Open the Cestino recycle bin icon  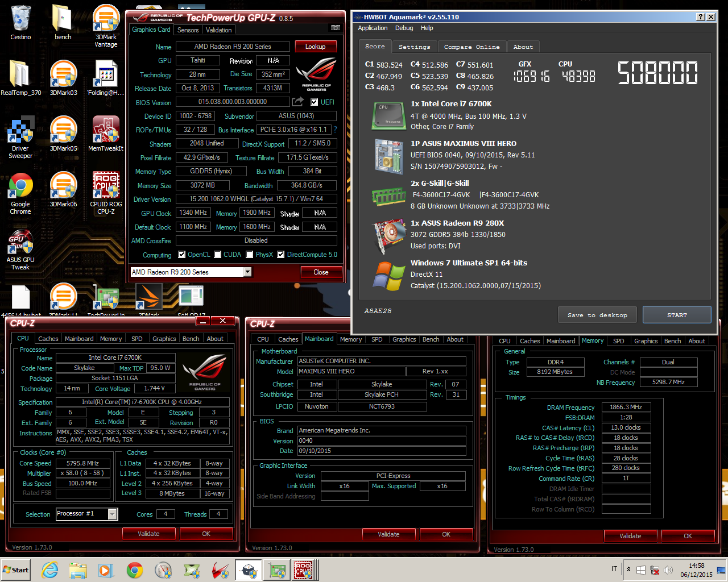(x=20, y=23)
